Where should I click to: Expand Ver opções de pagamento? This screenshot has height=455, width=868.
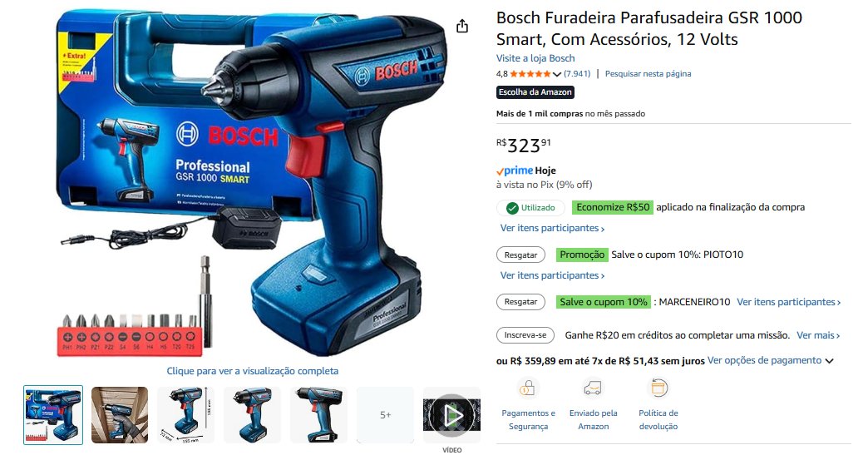click(771, 360)
